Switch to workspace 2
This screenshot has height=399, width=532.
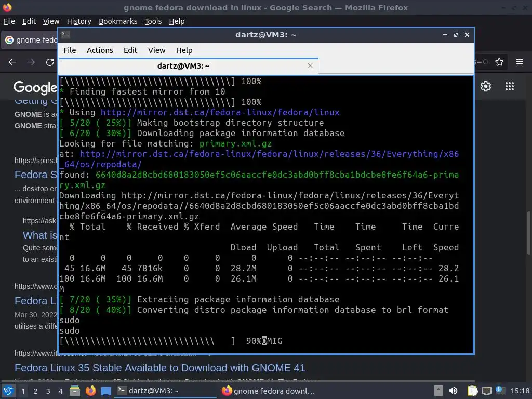[x=36, y=391]
